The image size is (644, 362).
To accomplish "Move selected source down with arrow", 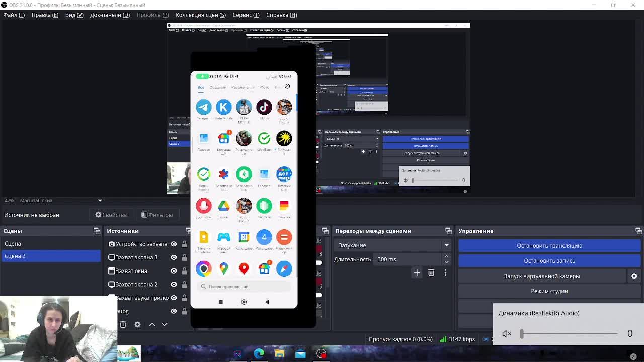I will click(x=164, y=324).
